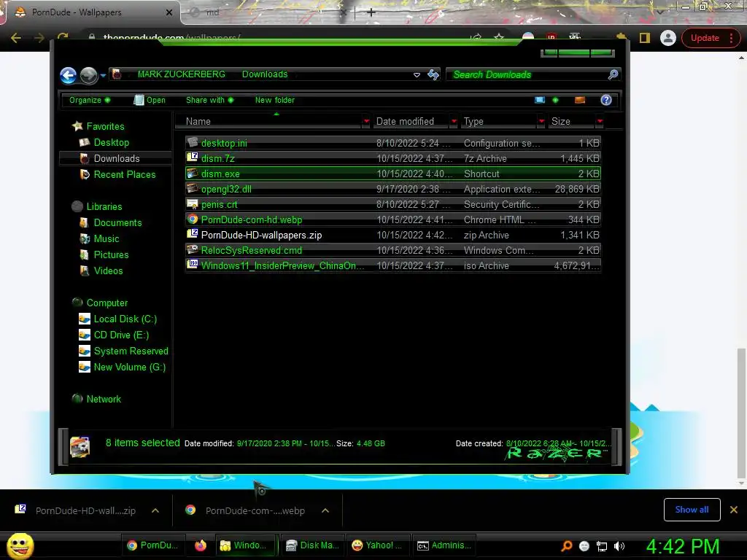The image size is (747, 560).
Task: Expand the address bar history dropdown
Action: (x=417, y=75)
